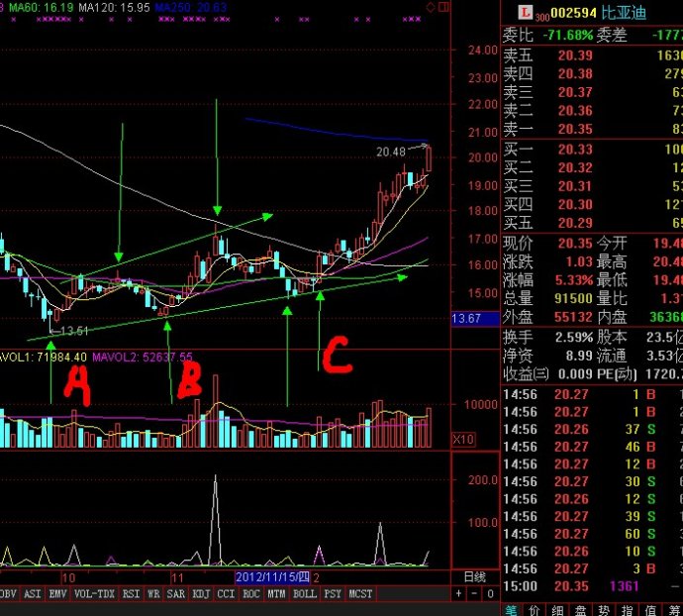Screen dimensions: 683x616
Task: Switch indicator to MCST
Action: pos(360,594)
